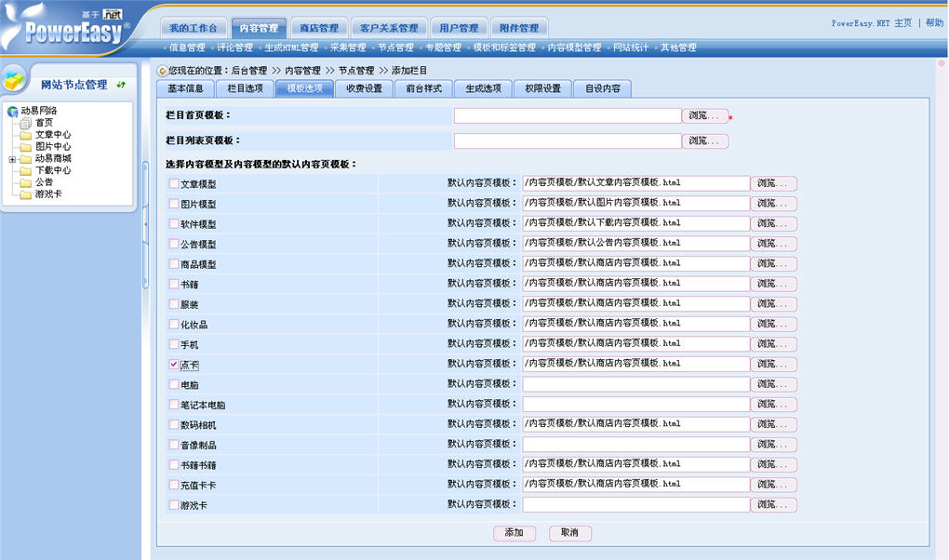The image size is (949, 560).
Task: Click the 文章中心 folder icon
Action: click(26, 135)
